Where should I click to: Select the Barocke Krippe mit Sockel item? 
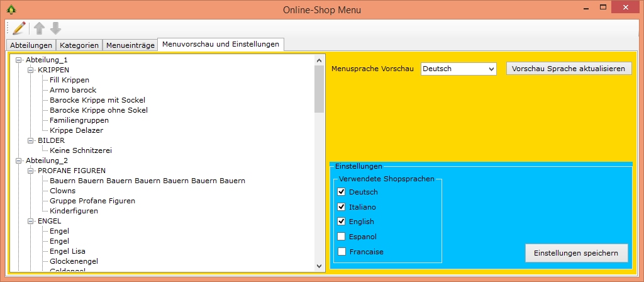97,100
